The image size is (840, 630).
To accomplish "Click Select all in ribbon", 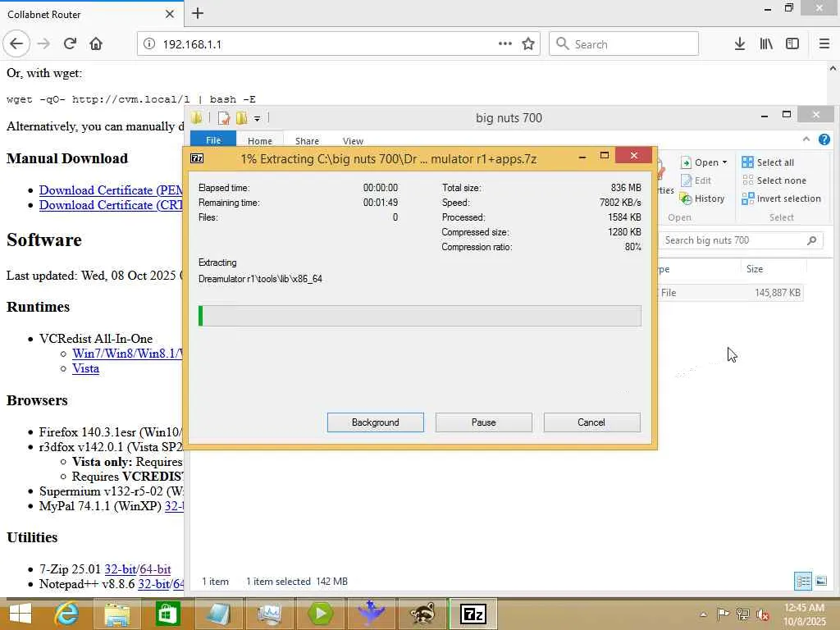I will (x=768, y=162).
